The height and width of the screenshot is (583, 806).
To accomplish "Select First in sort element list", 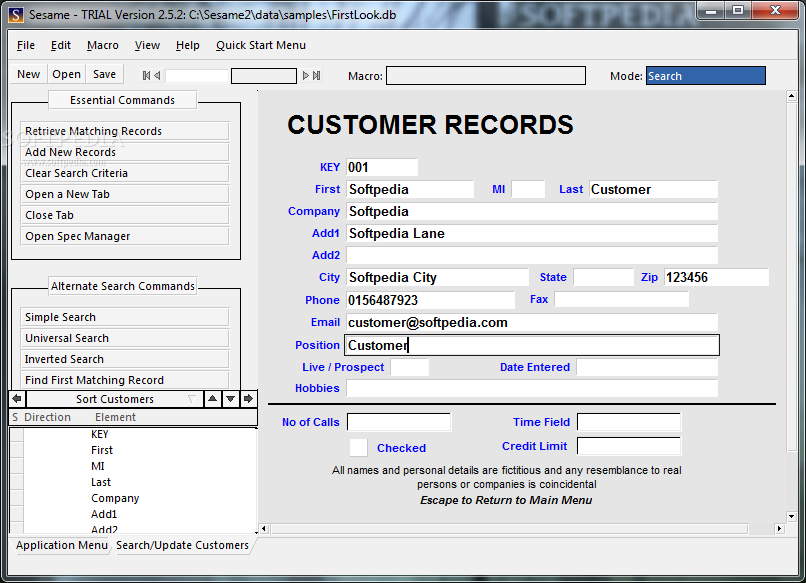I will point(102,450).
